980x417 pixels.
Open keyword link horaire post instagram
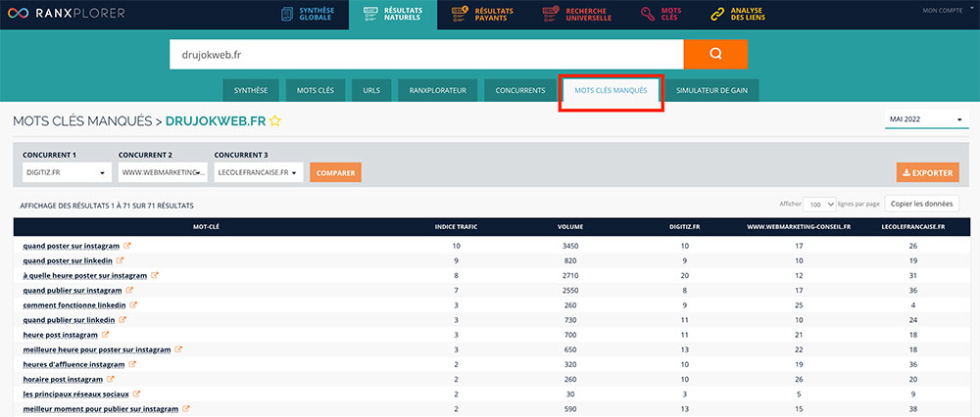tap(63, 380)
